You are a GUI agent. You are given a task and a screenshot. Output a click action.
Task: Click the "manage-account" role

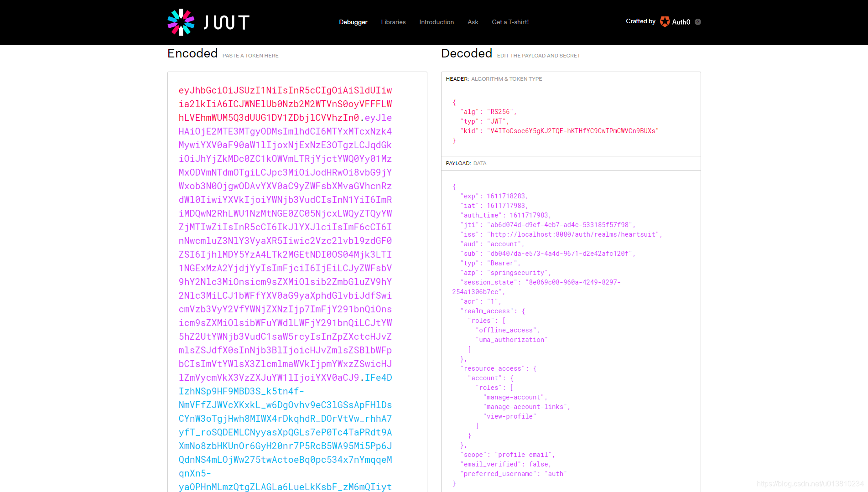coord(514,397)
